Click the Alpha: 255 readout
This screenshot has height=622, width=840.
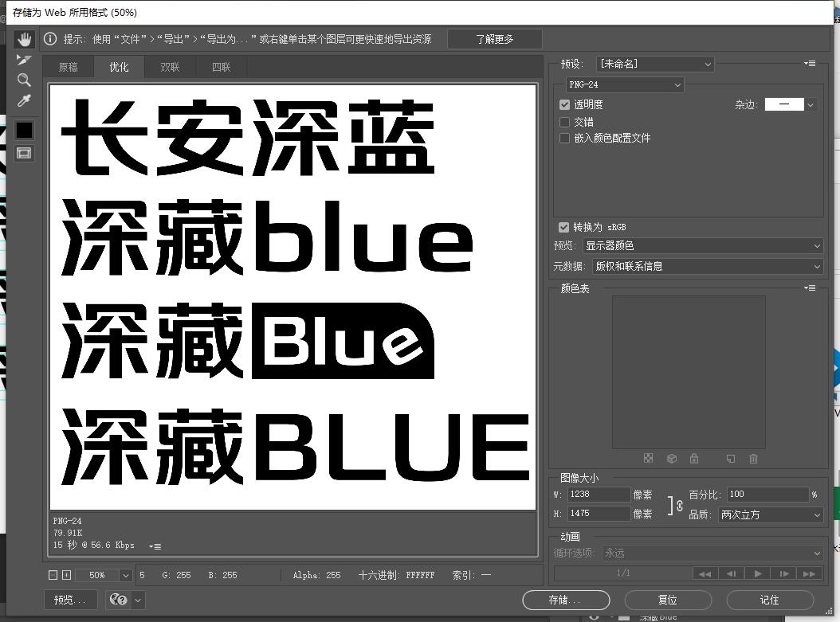tap(316, 575)
